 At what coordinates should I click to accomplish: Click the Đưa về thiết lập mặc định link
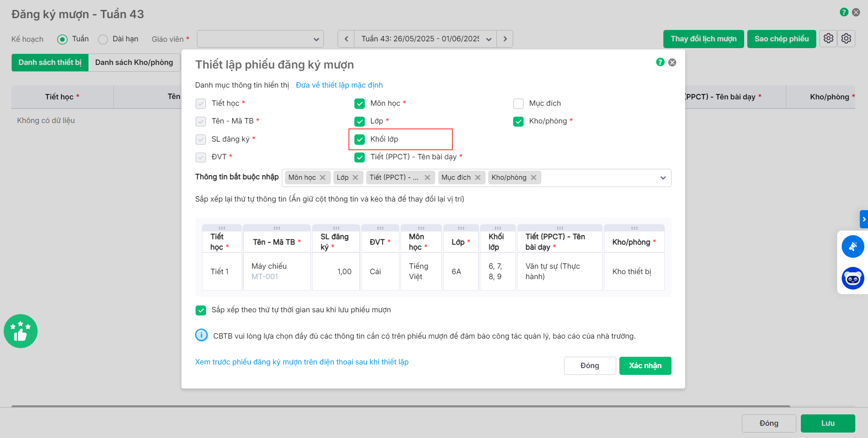339,85
